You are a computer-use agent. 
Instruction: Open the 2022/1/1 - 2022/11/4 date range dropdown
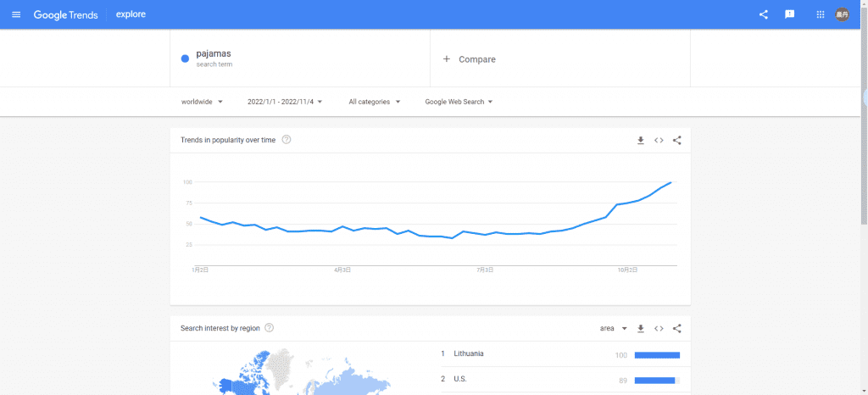click(x=285, y=102)
